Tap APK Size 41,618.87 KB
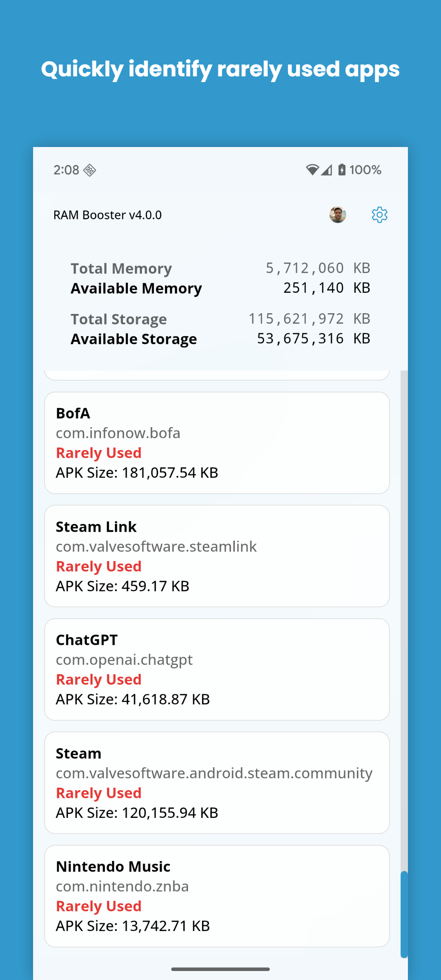 pos(133,699)
